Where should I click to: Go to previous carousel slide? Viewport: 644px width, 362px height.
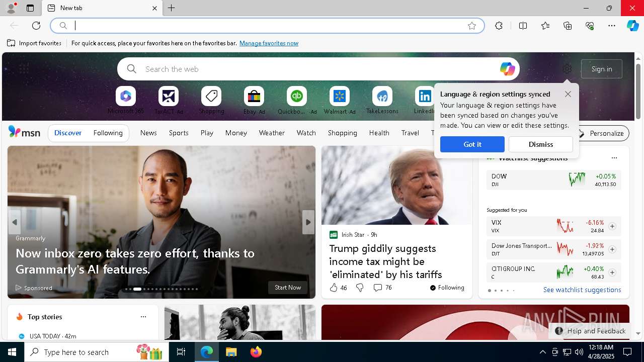(15, 222)
